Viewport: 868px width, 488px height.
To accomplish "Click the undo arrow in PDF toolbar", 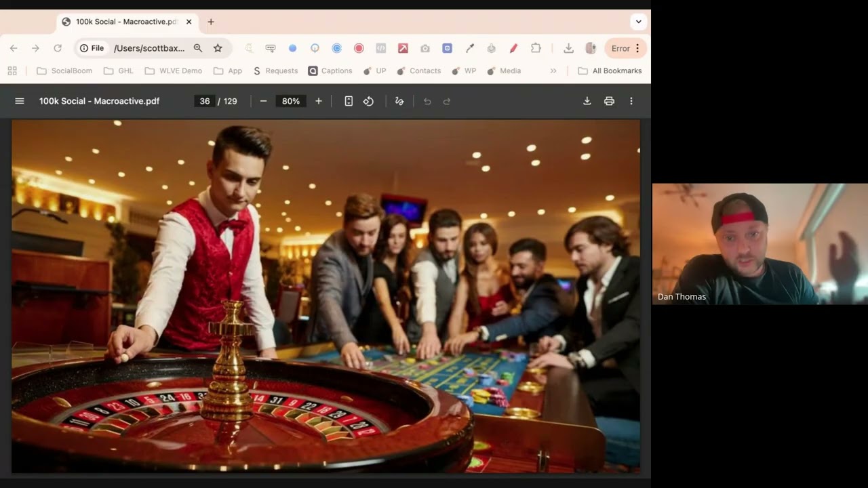I will click(x=427, y=101).
